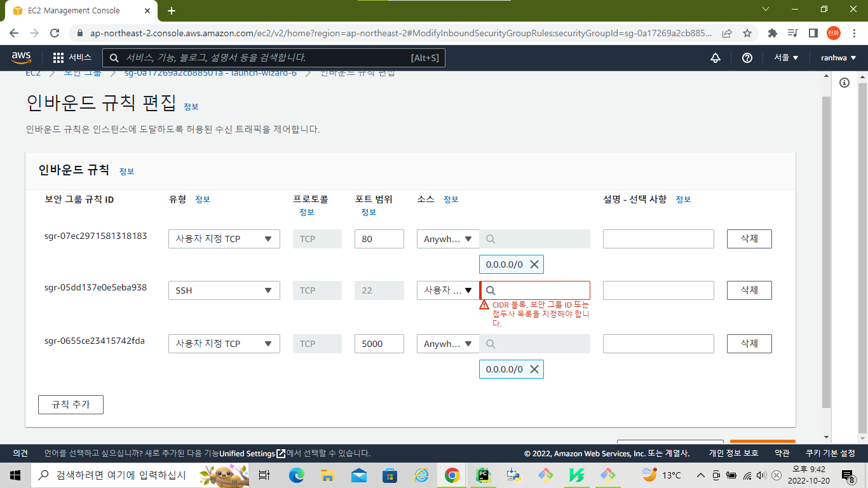Click the SSH rule source search field
The height and width of the screenshot is (488, 868).
tap(534, 290)
